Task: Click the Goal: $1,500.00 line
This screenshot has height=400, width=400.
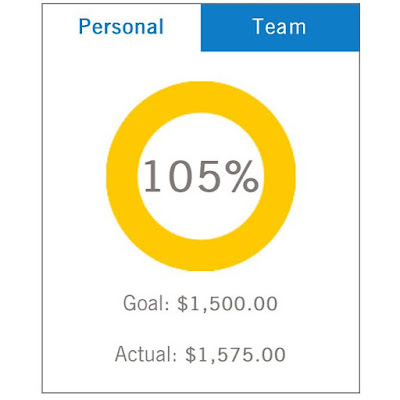Action: 200,304
